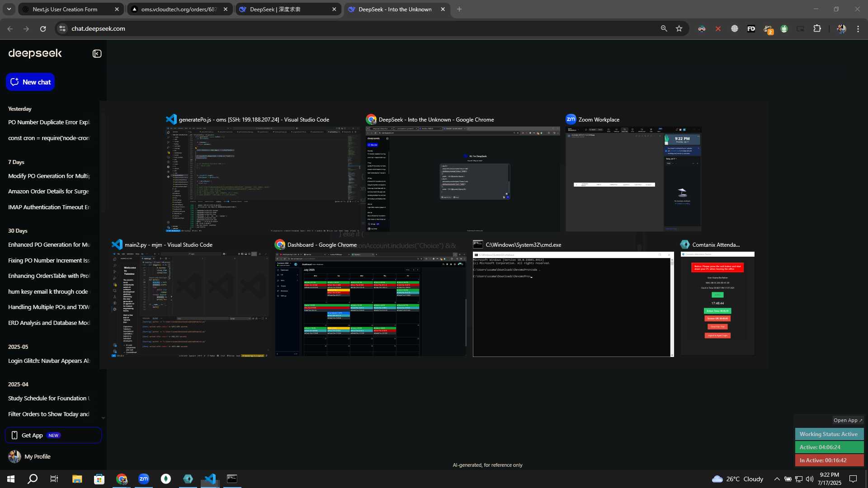Open Command Prompt from taskbar
This screenshot has width=868, height=488.
pyautogui.click(x=232, y=479)
